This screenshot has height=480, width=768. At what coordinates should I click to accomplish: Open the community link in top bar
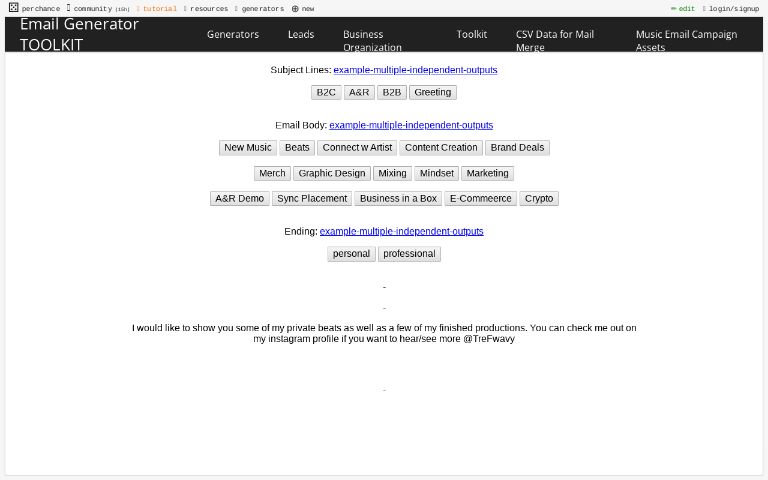(92, 8)
